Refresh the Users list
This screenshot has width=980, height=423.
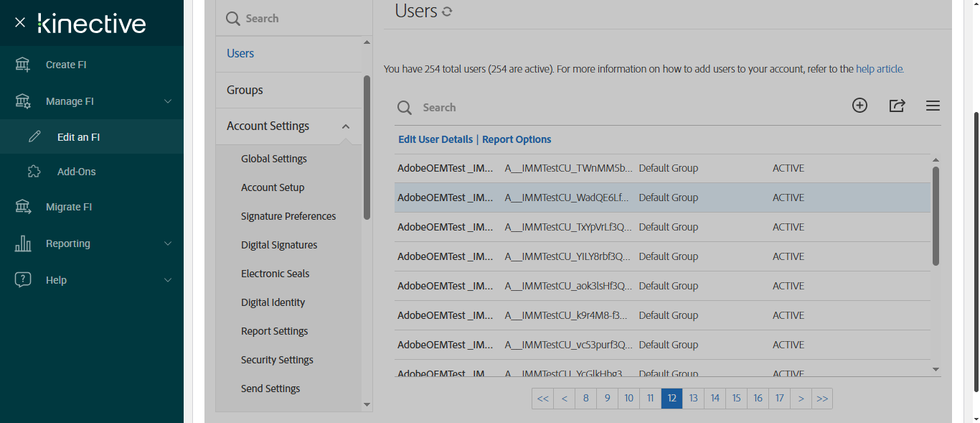pyautogui.click(x=447, y=11)
